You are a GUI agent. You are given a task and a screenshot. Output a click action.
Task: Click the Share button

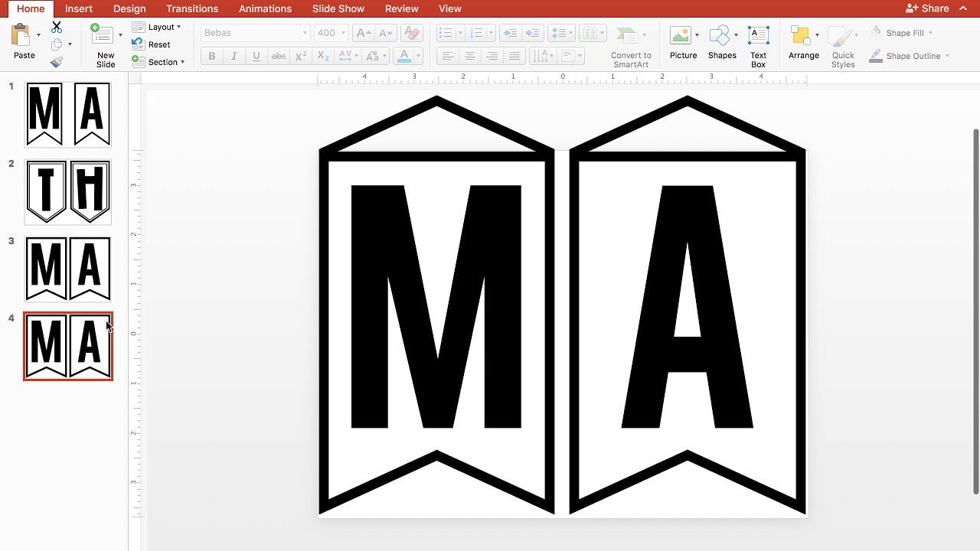(x=927, y=8)
